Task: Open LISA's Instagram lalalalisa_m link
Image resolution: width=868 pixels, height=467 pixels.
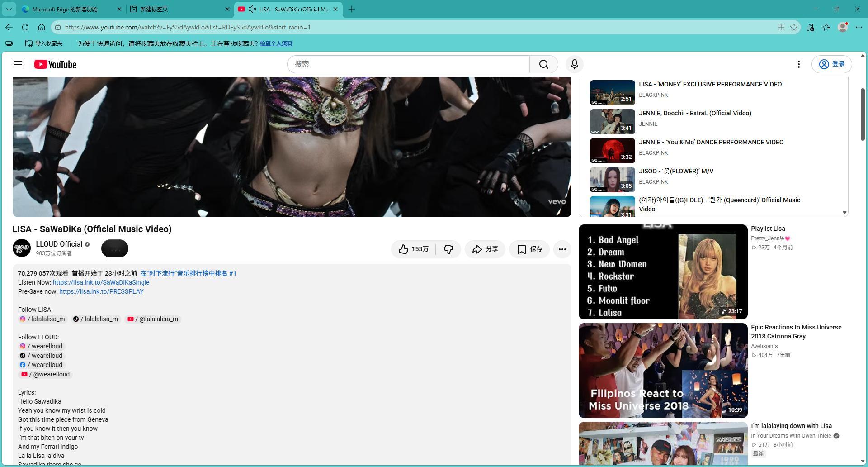Action: pos(42,319)
